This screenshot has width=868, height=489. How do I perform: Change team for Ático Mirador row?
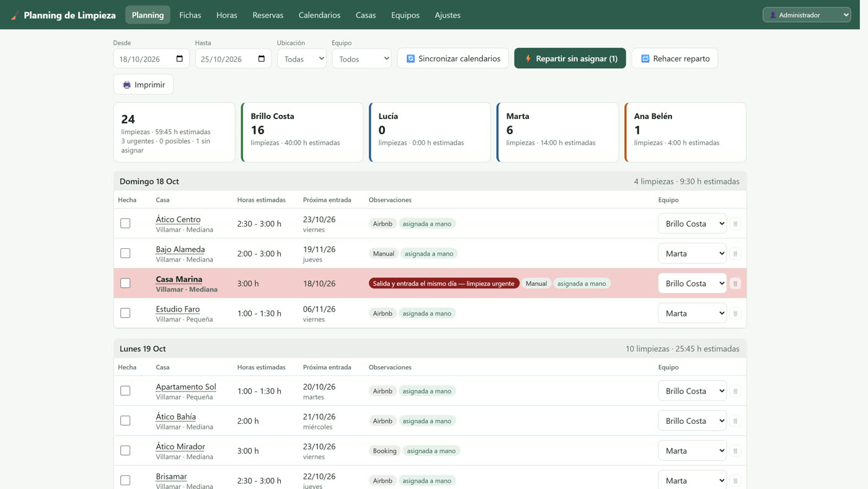pos(692,451)
